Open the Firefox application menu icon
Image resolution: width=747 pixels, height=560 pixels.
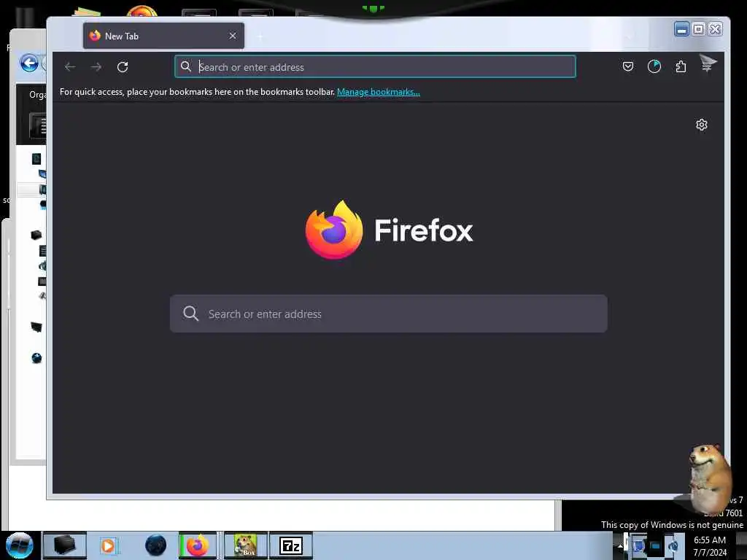(x=707, y=66)
